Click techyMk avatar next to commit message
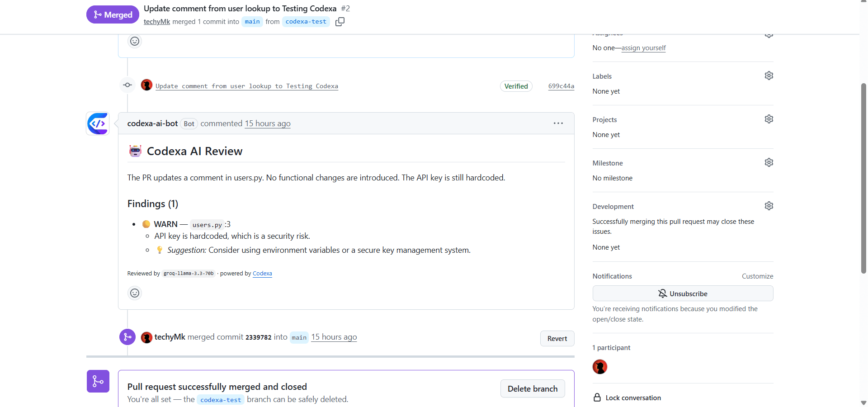The width and height of the screenshot is (868, 407). [x=146, y=85]
